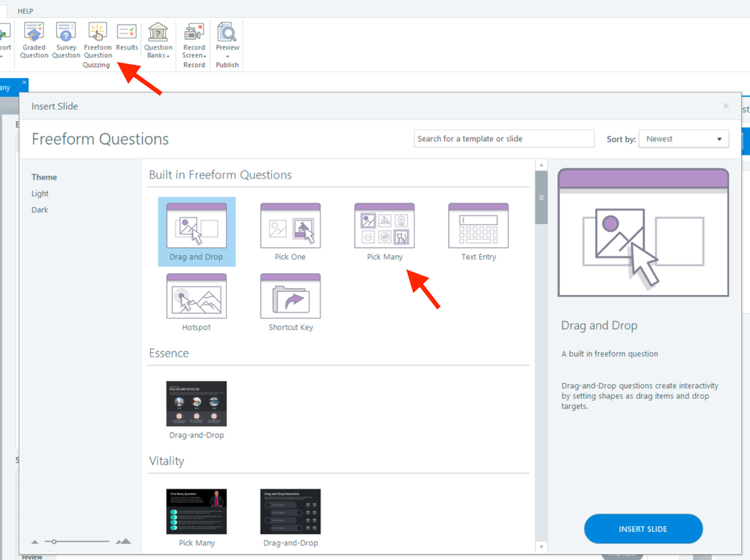Image resolution: width=750 pixels, height=560 pixels.
Task: Click the thumbnail size zoom slider
Action: tap(79, 541)
